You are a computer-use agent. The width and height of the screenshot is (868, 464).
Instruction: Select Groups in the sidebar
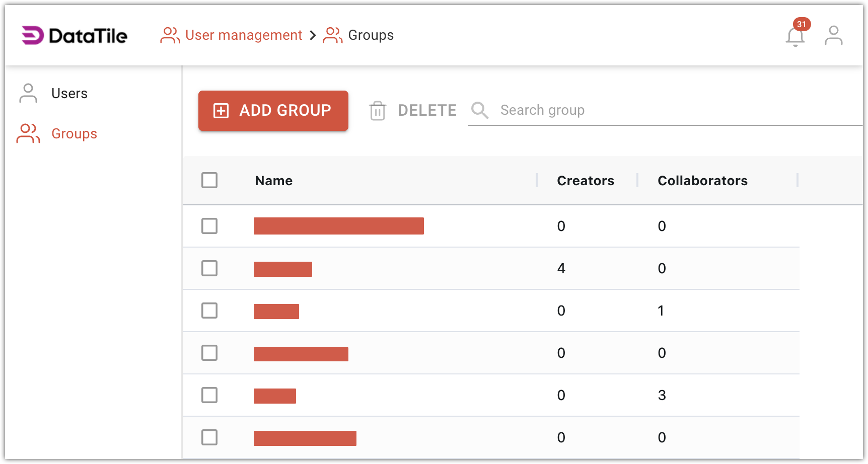coord(74,134)
